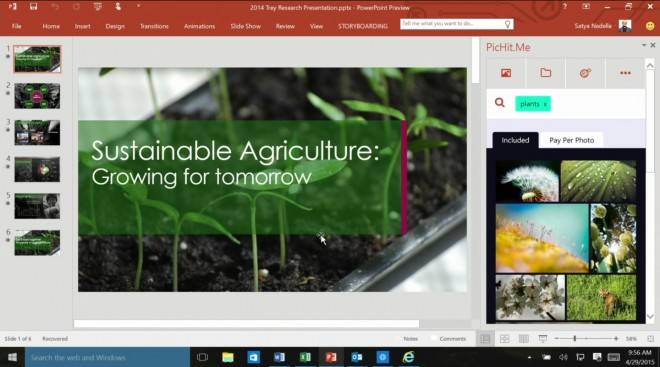Switch to Slide Sorter view icon
The image size is (660, 367).
pyautogui.click(x=504, y=338)
